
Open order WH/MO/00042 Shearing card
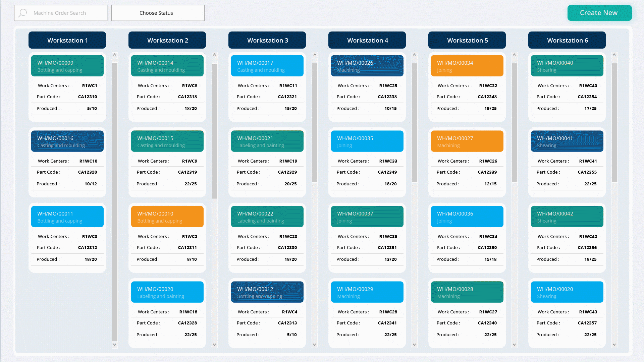pyautogui.click(x=567, y=217)
